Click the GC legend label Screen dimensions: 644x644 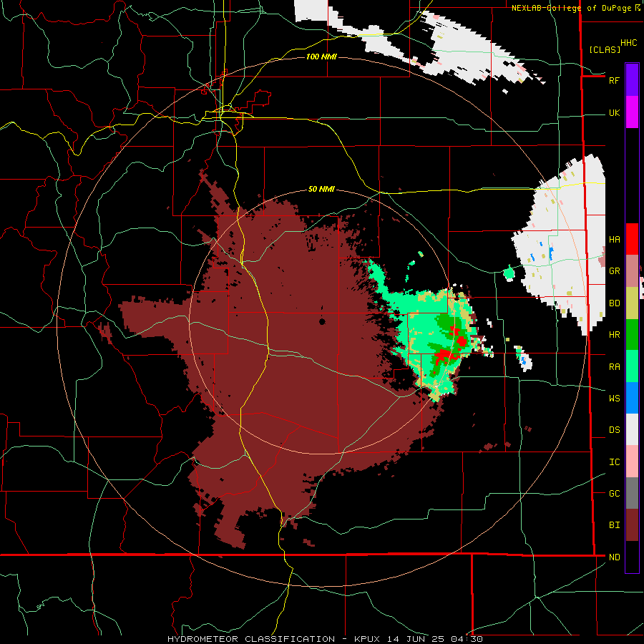tap(614, 494)
